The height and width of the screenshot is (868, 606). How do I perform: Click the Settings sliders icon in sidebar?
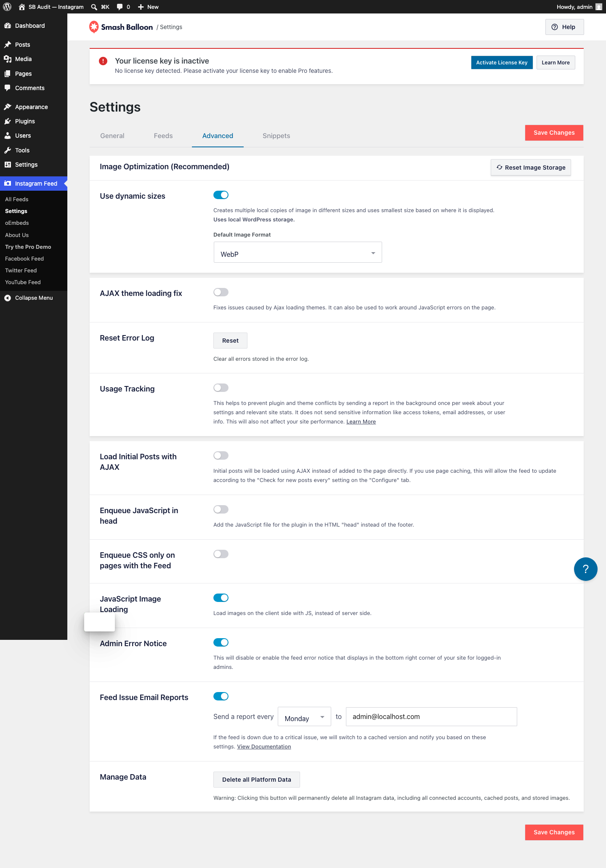click(x=8, y=165)
